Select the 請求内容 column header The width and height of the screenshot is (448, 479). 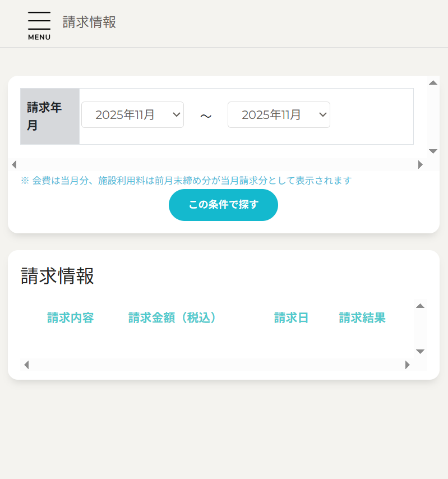70,318
